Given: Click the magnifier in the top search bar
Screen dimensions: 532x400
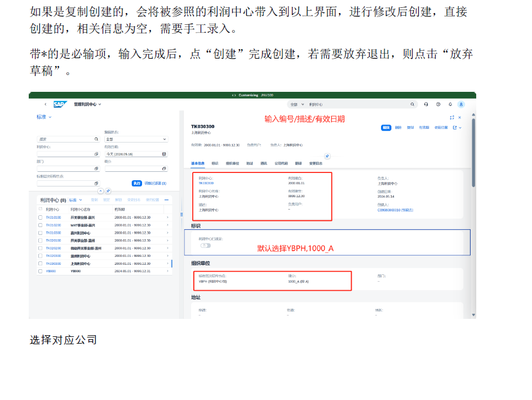Looking at the screenshot, I should coord(414,104).
